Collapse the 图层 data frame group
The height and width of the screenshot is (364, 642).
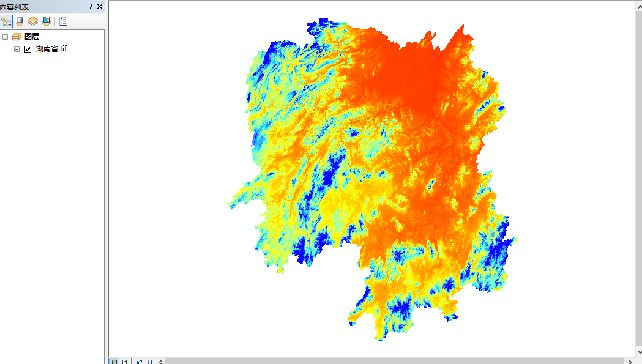[x=6, y=37]
